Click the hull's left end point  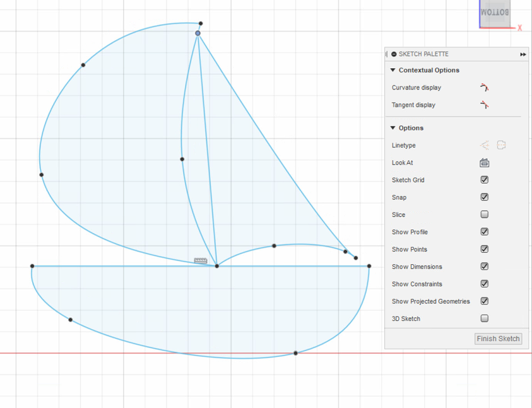coord(32,266)
